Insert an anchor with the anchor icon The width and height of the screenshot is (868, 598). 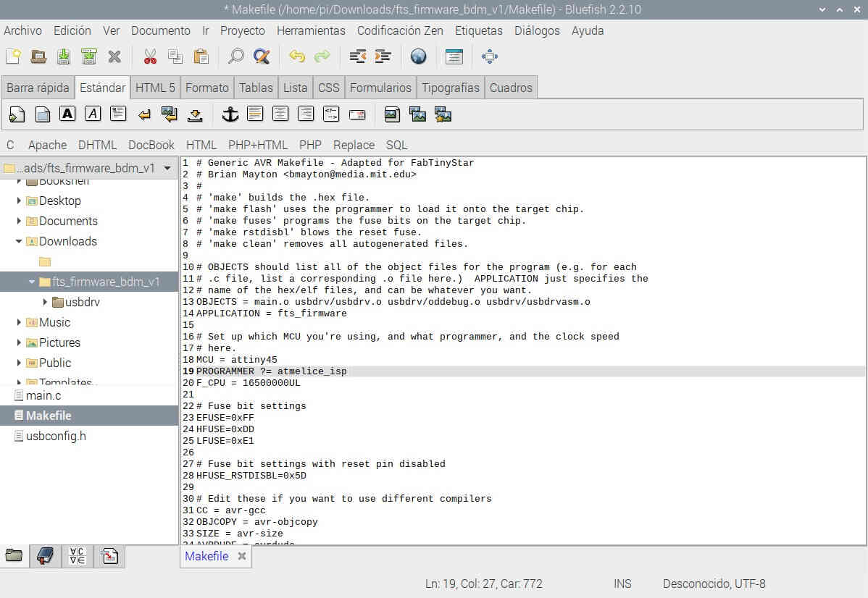pyautogui.click(x=230, y=114)
